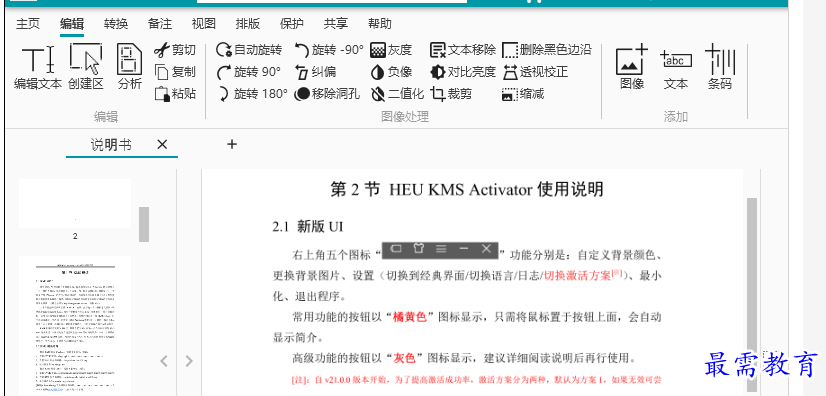This screenshot has width=826, height=396.
Task: Select the 编辑文本 (Edit Text) tool
Action: click(38, 67)
